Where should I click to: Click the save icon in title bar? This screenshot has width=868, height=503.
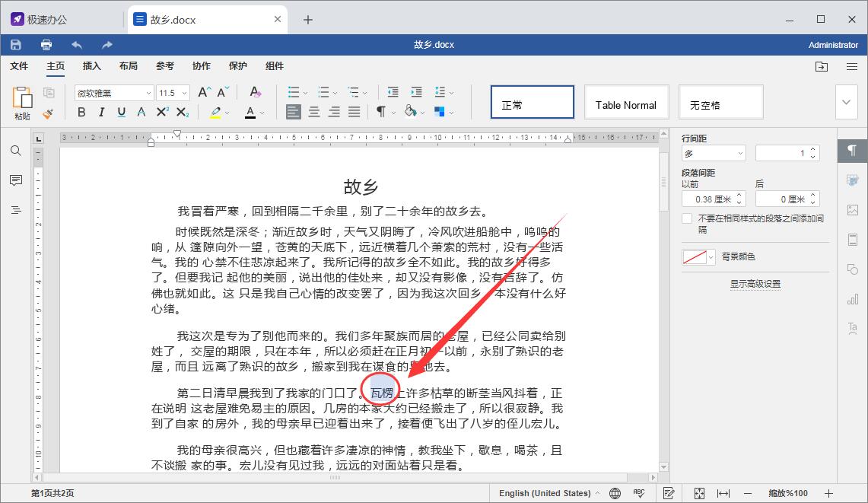click(15, 45)
